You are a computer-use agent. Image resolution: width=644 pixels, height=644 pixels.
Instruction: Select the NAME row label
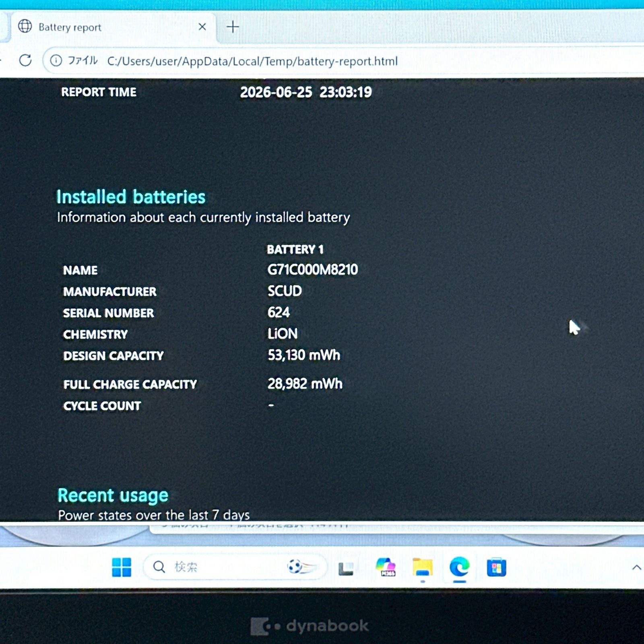coord(80,270)
